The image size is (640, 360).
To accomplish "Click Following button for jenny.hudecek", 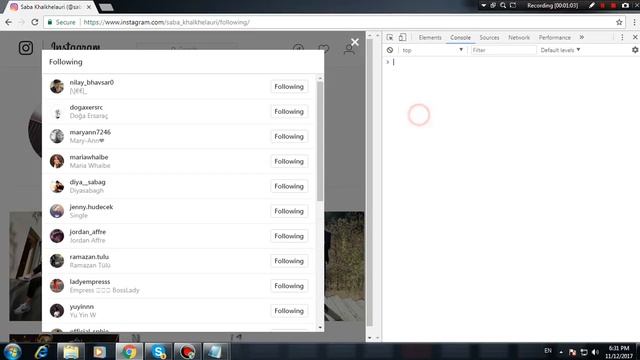I will click(x=289, y=211).
